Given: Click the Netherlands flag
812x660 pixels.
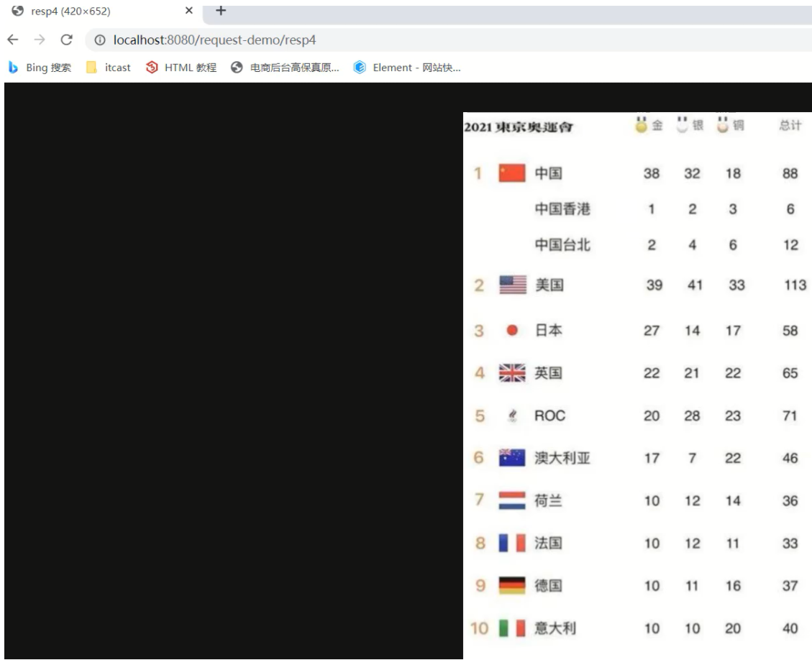Looking at the screenshot, I should pyautogui.click(x=512, y=500).
